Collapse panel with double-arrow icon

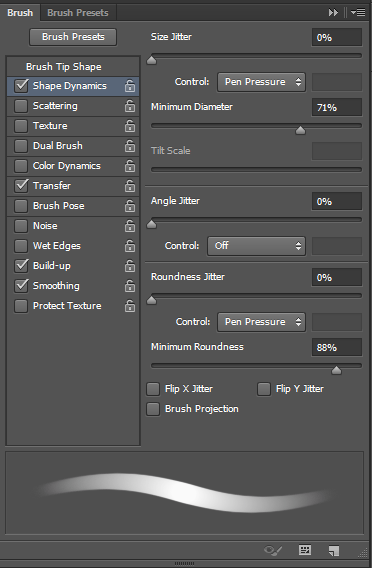333,13
